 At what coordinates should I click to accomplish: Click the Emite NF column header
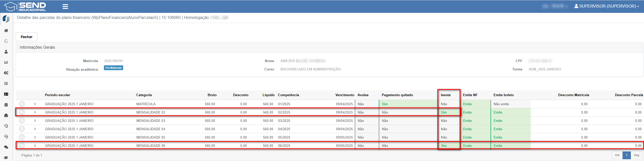coord(470,95)
